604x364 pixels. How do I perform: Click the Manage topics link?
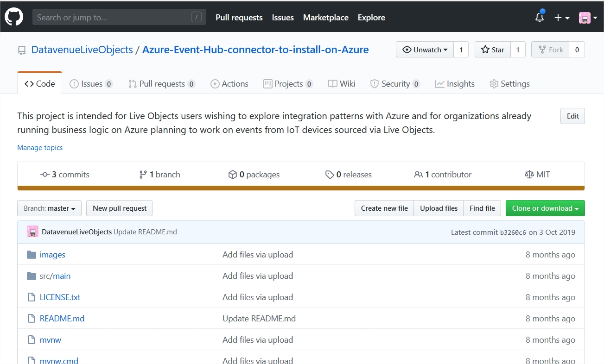[x=40, y=147]
